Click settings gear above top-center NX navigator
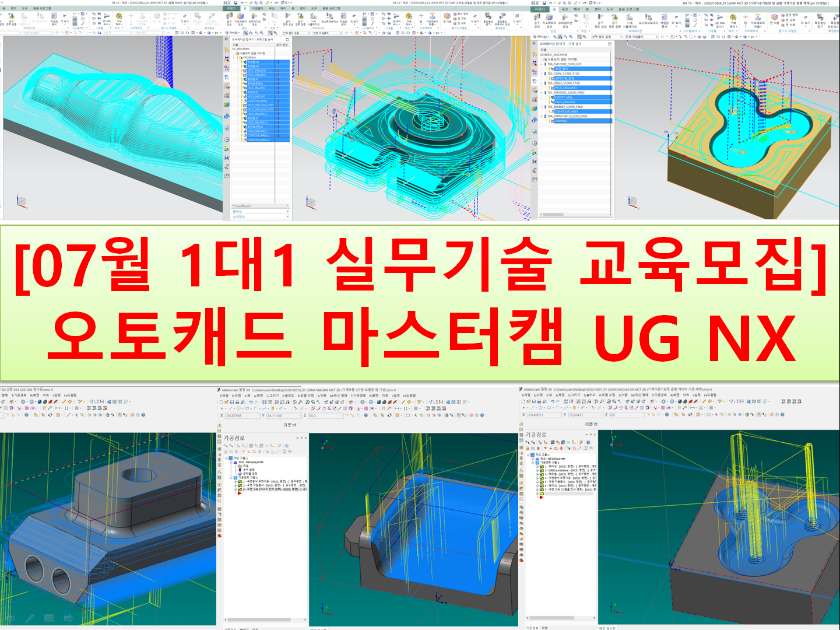The width and height of the screenshot is (840, 630). tap(226, 39)
